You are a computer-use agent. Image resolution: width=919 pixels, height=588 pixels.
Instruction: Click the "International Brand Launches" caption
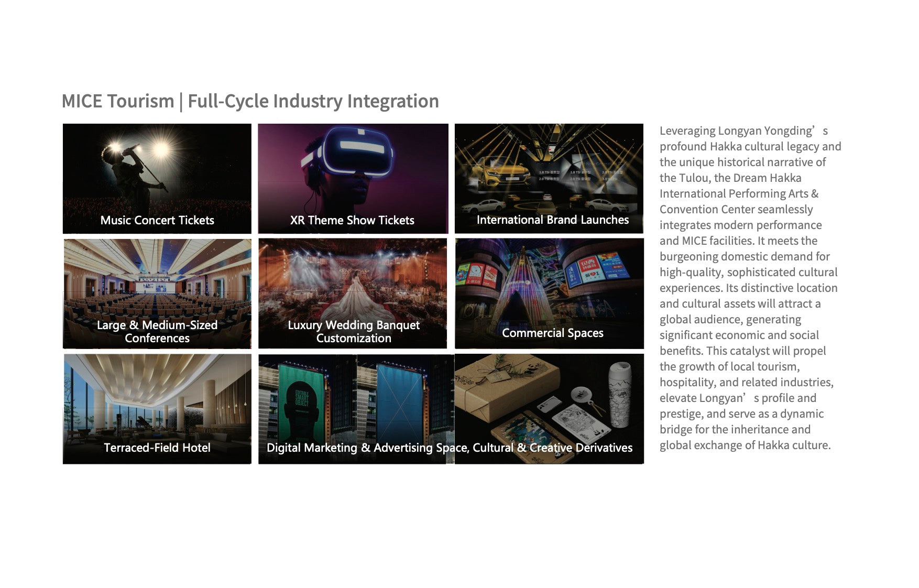click(x=552, y=220)
